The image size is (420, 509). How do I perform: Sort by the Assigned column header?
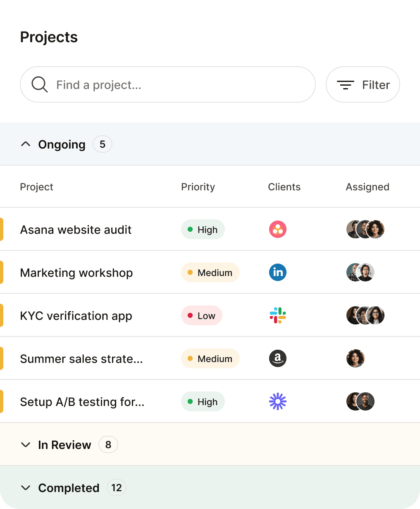coord(367,187)
